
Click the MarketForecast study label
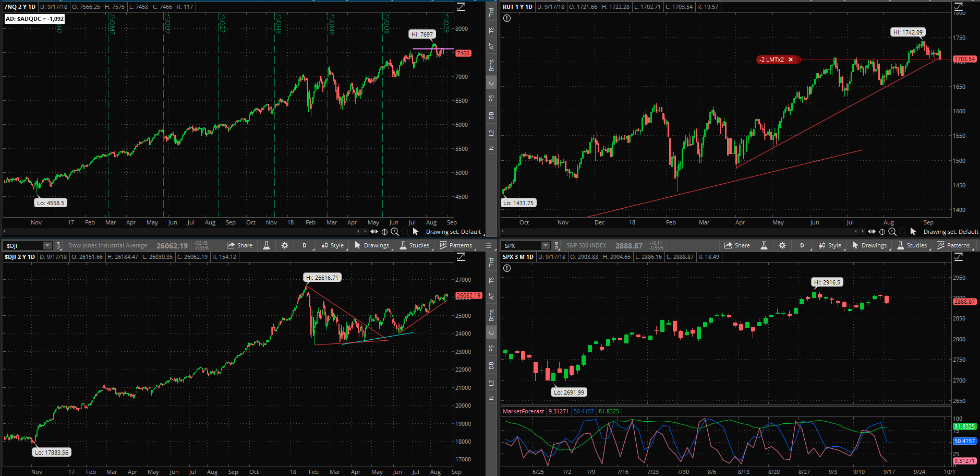[x=523, y=411]
